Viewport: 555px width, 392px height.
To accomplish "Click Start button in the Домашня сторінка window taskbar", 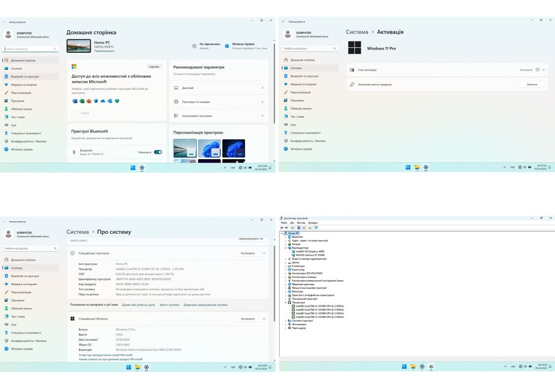I will pos(133,168).
